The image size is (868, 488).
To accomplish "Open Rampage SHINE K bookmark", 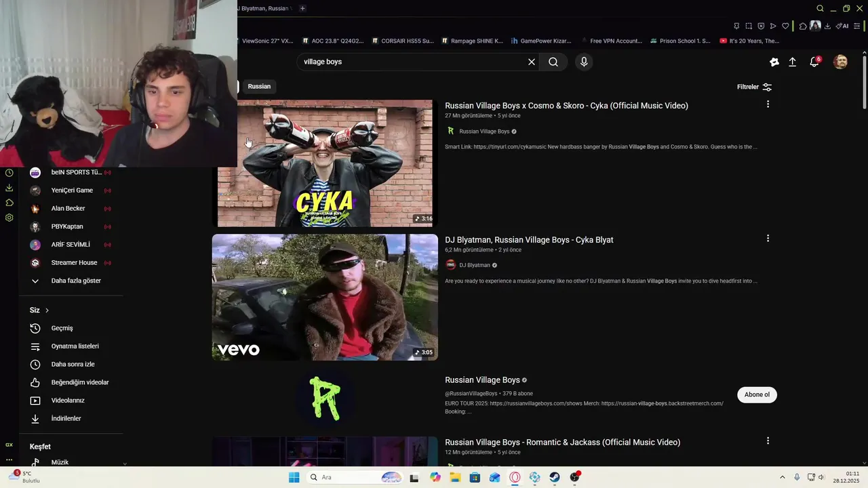I will (472, 41).
